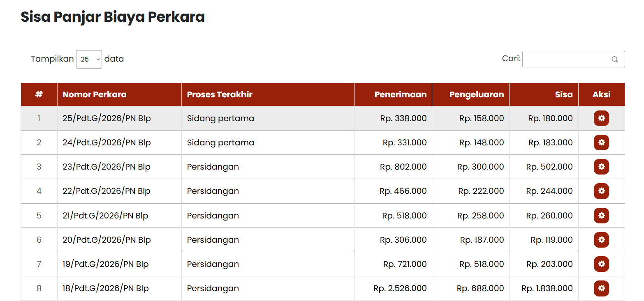Open gear action for case 24/Pdt.G/2026/PN Blp
Viewport: 644px width, 301px height.
(x=601, y=142)
